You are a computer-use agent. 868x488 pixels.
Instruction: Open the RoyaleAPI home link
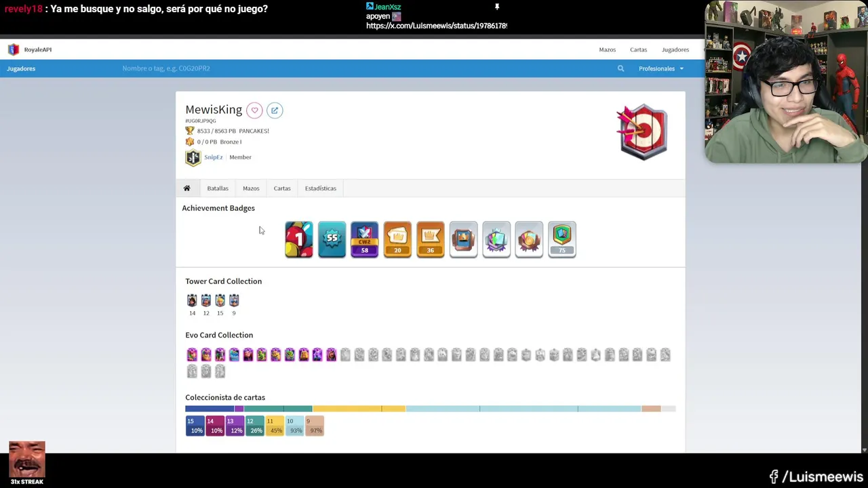pos(38,49)
